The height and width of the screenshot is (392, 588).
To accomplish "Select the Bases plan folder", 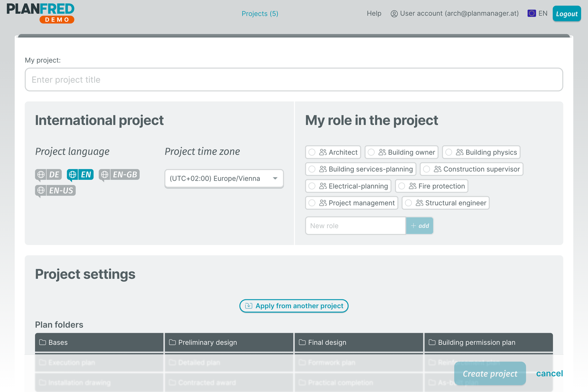I will (x=99, y=342).
